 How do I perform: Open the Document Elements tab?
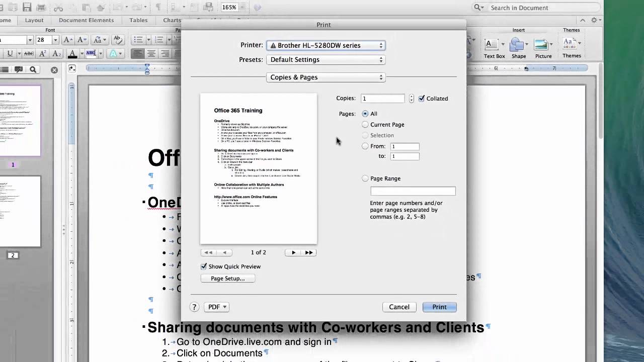pyautogui.click(x=86, y=20)
